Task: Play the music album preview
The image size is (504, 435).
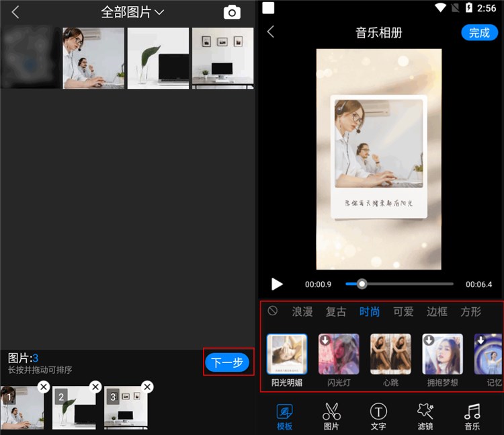Action: (277, 284)
